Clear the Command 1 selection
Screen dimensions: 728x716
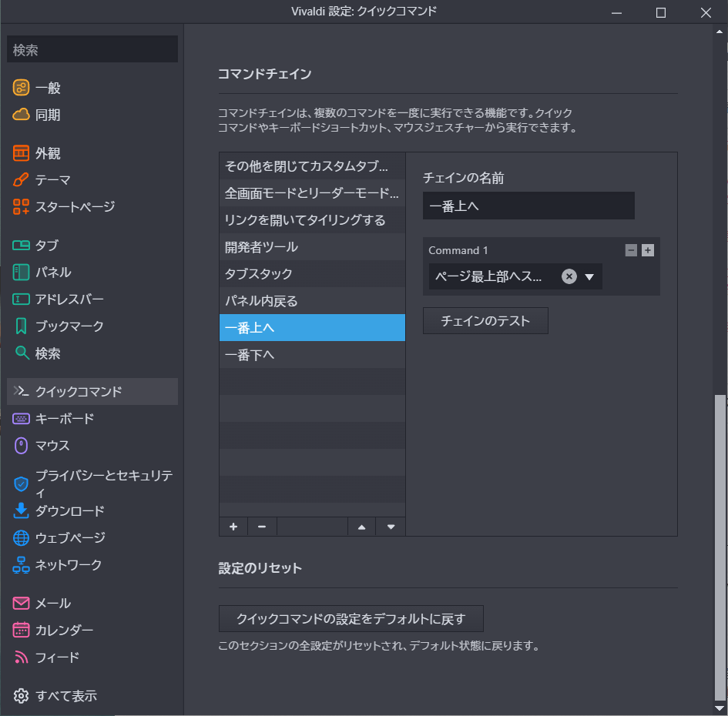(x=569, y=277)
